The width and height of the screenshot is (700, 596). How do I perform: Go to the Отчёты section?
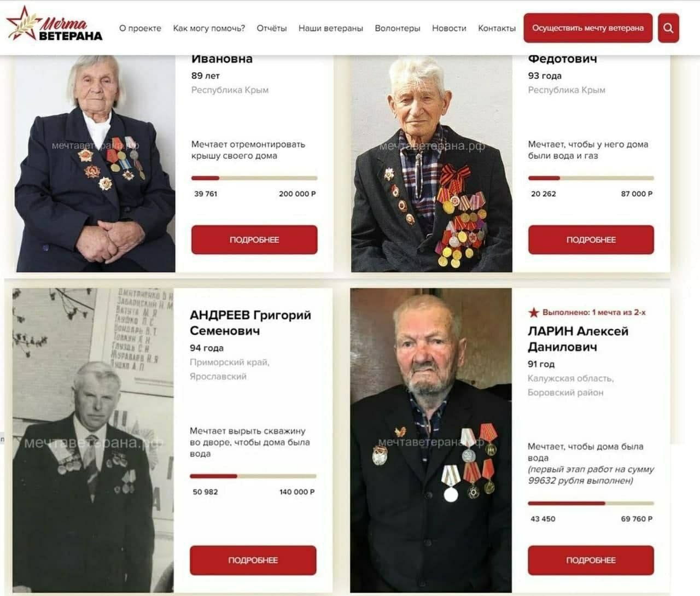(x=272, y=28)
